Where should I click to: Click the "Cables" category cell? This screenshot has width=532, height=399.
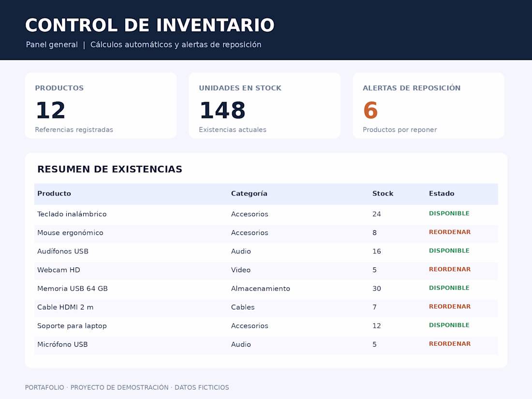pyautogui.click(x=243, y=308)
